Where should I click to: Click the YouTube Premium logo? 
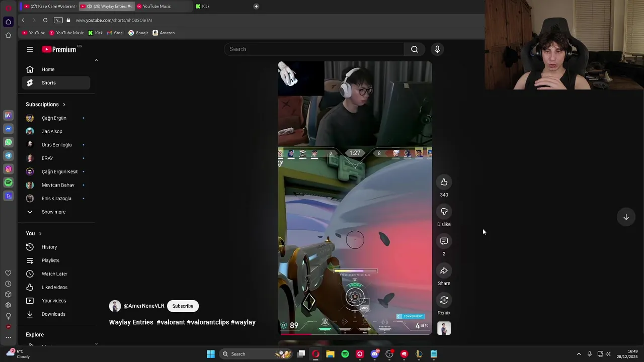(59, 49)
